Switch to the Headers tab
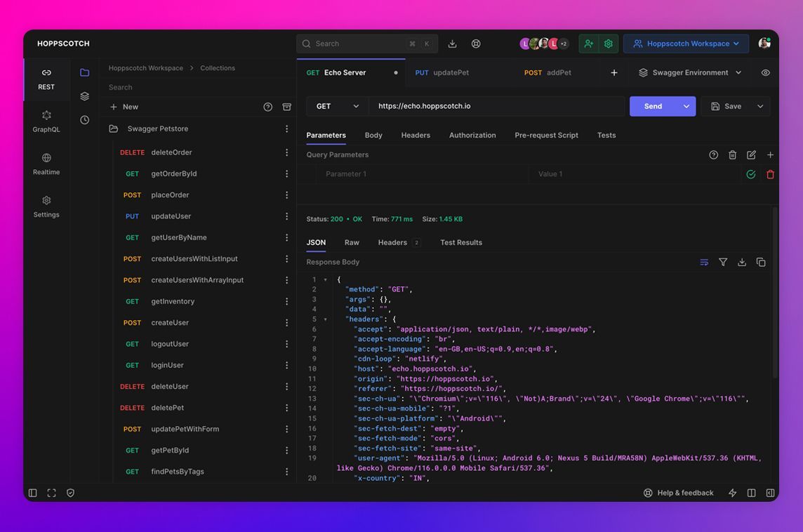Image resolution: width=803 pixels, height=532 pixels. pyautogui.click(x=416, y=135)
